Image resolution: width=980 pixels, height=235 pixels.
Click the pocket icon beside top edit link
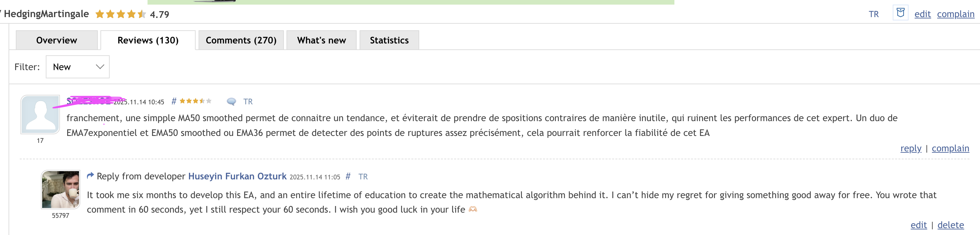(x=900, y=13)
